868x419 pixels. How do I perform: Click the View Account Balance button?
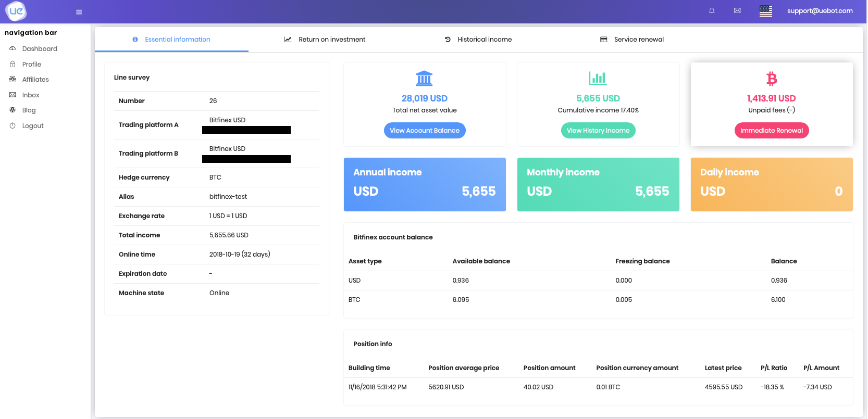(x=425, y=131)
